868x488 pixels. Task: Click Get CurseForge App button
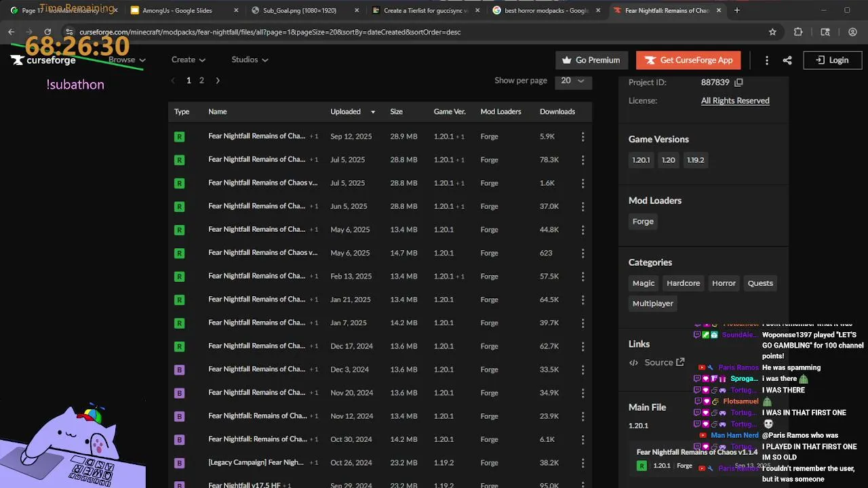tap(688, 60)
